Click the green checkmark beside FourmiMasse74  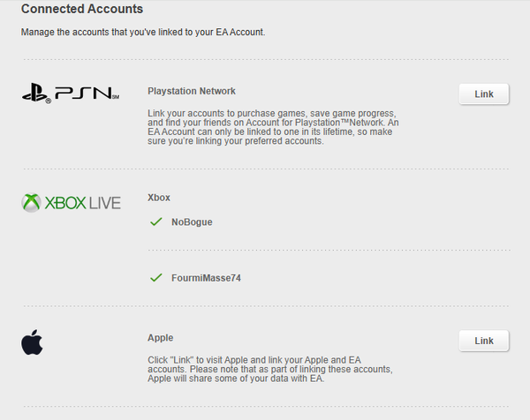(x=156, y=277)
